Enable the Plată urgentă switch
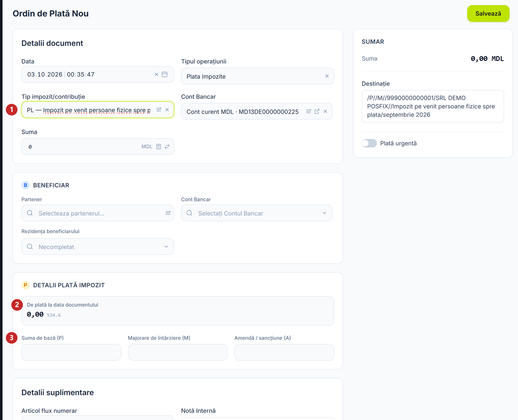This screenshot has width=518, height=420. [369, 143]
